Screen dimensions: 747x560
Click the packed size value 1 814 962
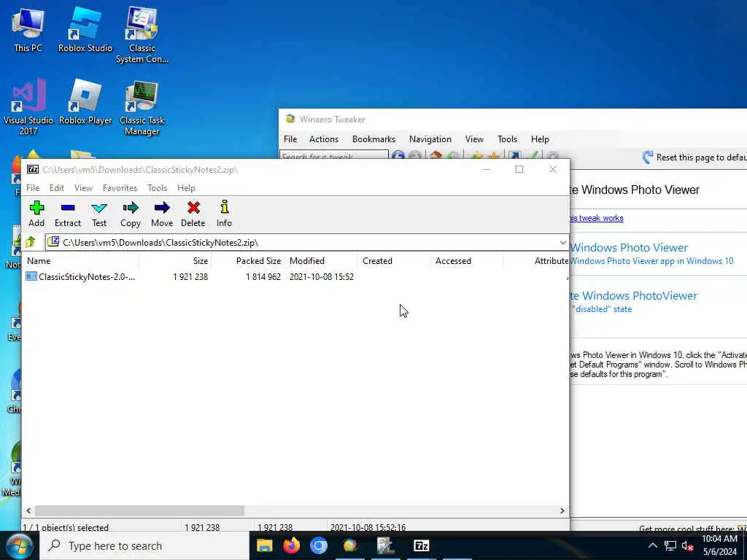[x=263, y=276]
